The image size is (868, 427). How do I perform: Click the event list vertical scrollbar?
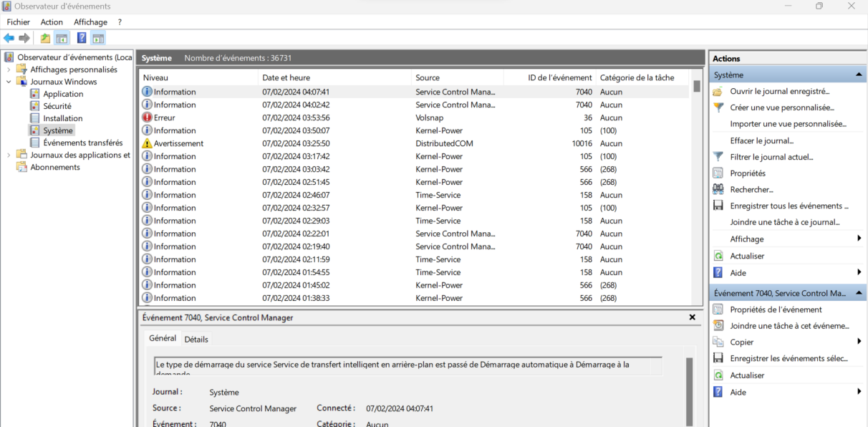pos(696,186)
